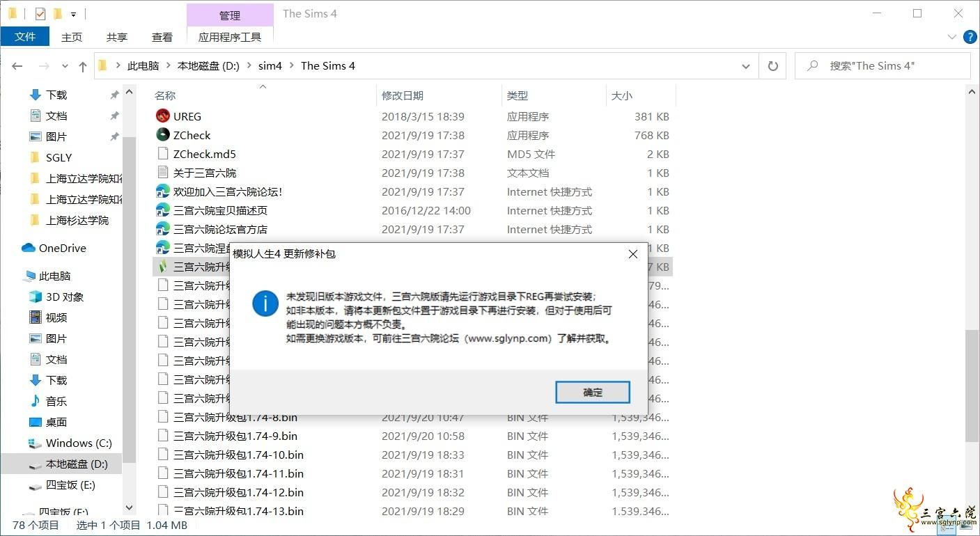Close the 模拟人生4 更新修补包 dialog
980x536 pixels.
point(632,254)
